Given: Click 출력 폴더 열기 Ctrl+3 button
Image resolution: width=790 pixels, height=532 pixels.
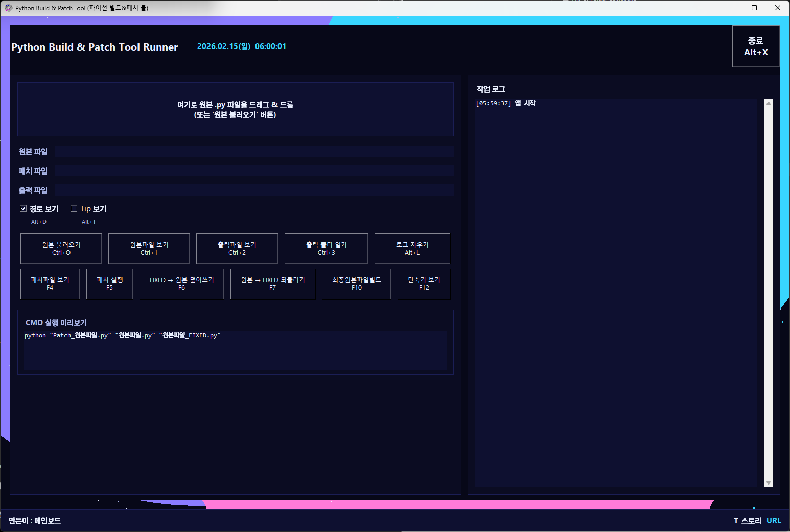Looking at the screenshot, I should 326,249.
